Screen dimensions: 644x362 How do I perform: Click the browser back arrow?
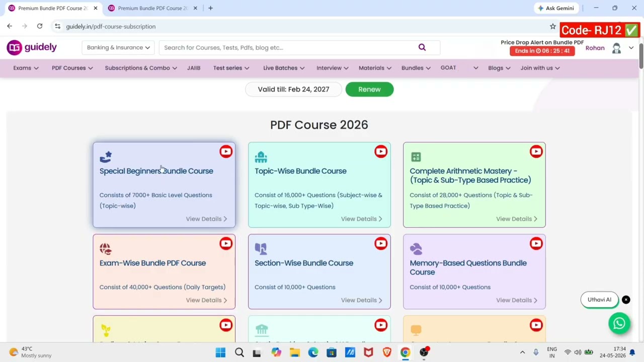(10, 26)
